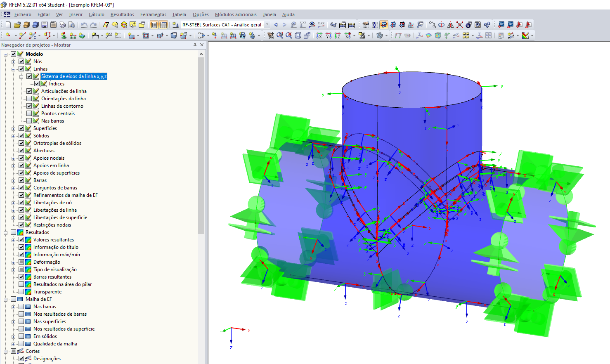This screenshot has height=364, width=610.
Task: Open the Inserir menu
Action: pos(76,14)
